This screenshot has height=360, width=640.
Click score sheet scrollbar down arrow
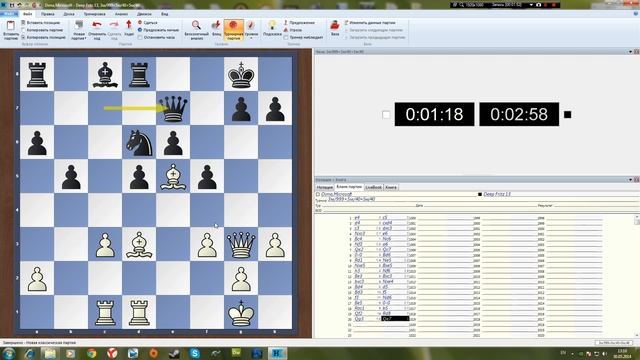[637, 335]
